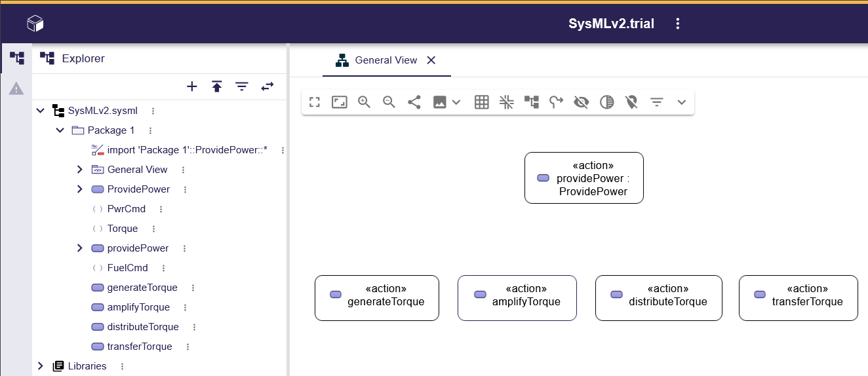868x376 pixels.
Task: Click the zoom out magnifier icon
Action: [389, 102]
